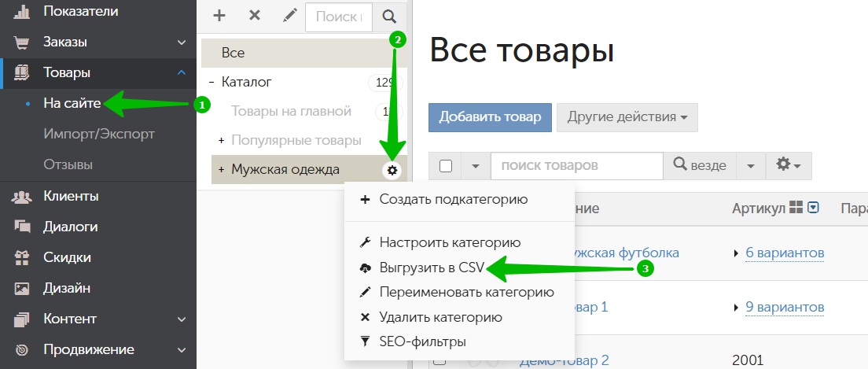868x369 pixels.
Task: Click the Показатели bar chart icon
Action: pyautogui.click(x=21, y=12)
